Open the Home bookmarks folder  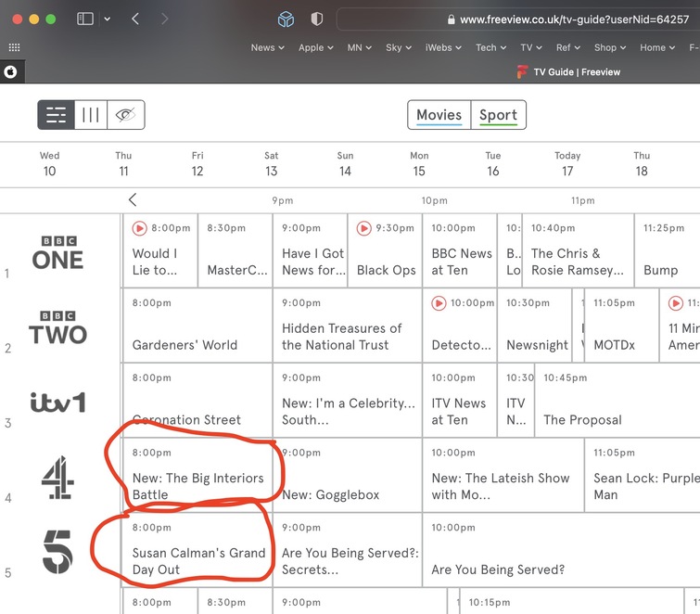[657, 48]
